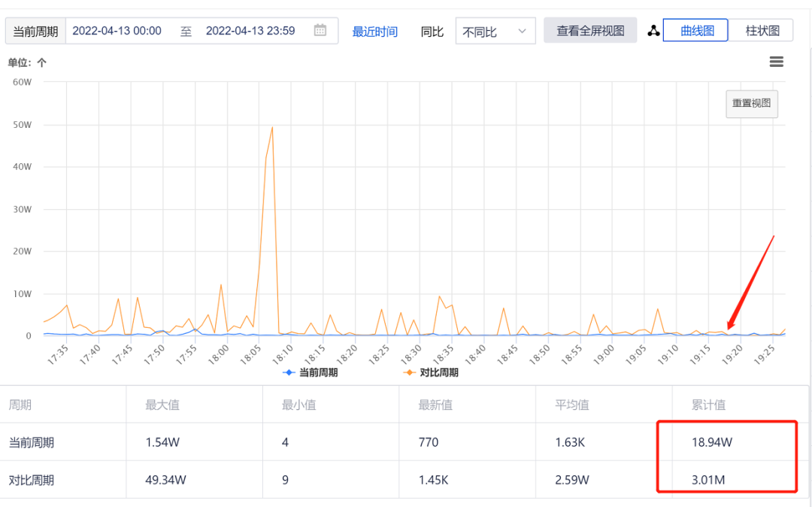Image resolution: width=812 pixels, height=507 pixels.
Task: Click the orange peak near 18:05
Action: (x=271, y=128)
